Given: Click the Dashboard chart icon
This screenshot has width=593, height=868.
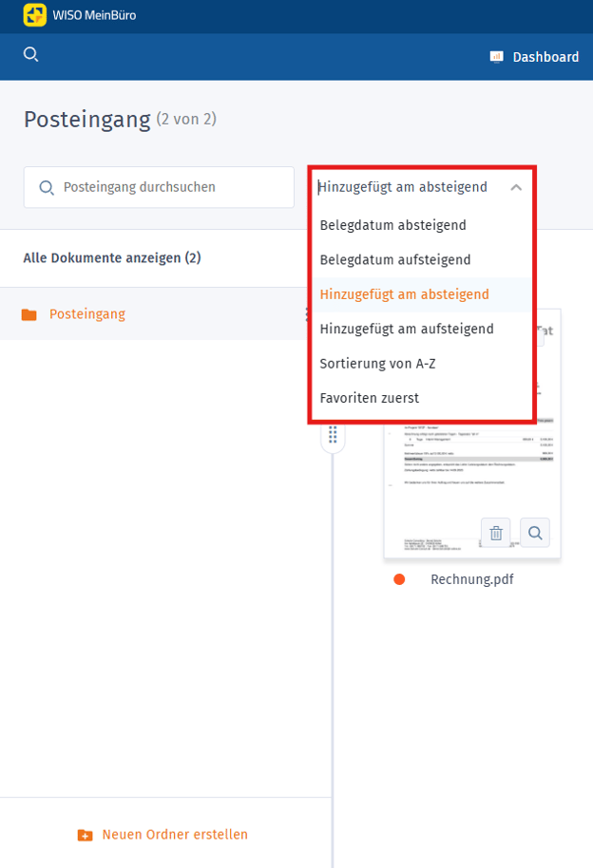Looking at the screenshot, I should 497,56.
